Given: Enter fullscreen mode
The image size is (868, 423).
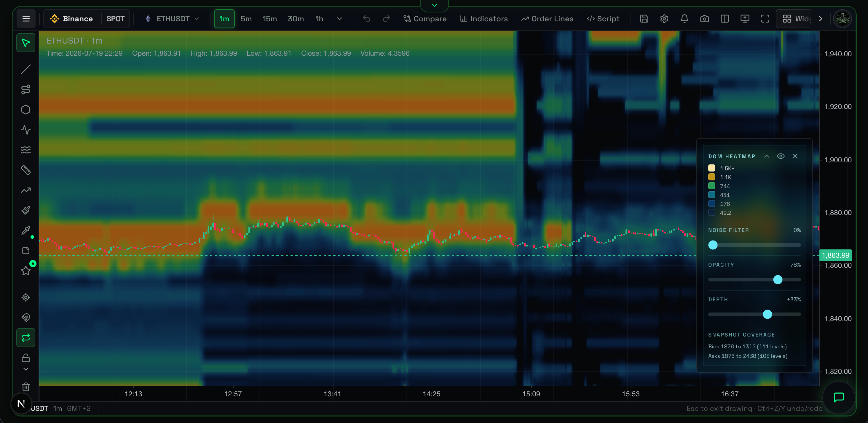Looking at the screenshot, I should [765, 19].
